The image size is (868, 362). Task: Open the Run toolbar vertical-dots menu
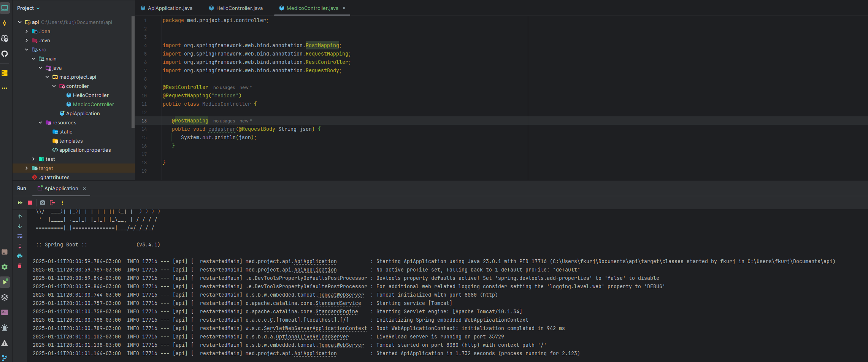[62, 203]
